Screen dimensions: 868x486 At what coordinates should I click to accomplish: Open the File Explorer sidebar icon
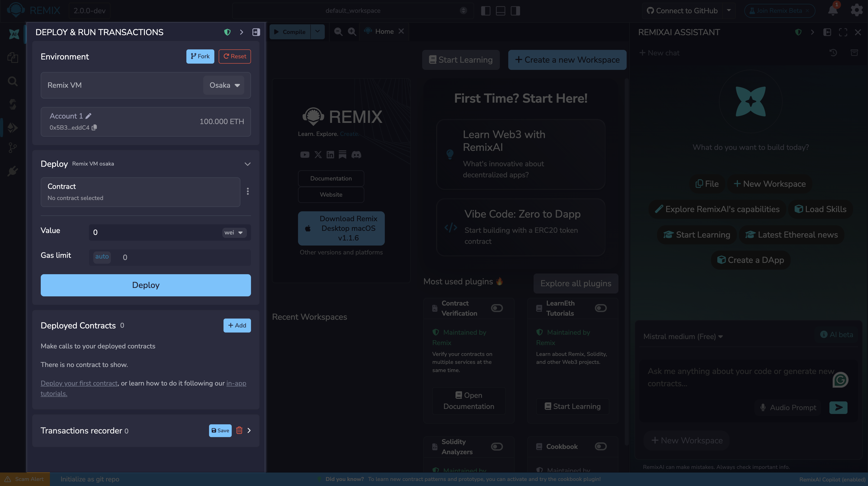(x=13, y=58)
